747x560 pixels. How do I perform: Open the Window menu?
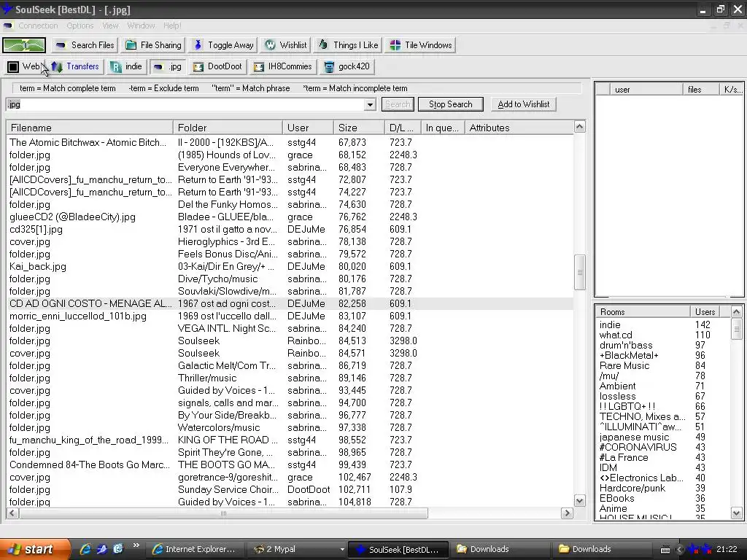pyautogui.click(x=141, y=26)
